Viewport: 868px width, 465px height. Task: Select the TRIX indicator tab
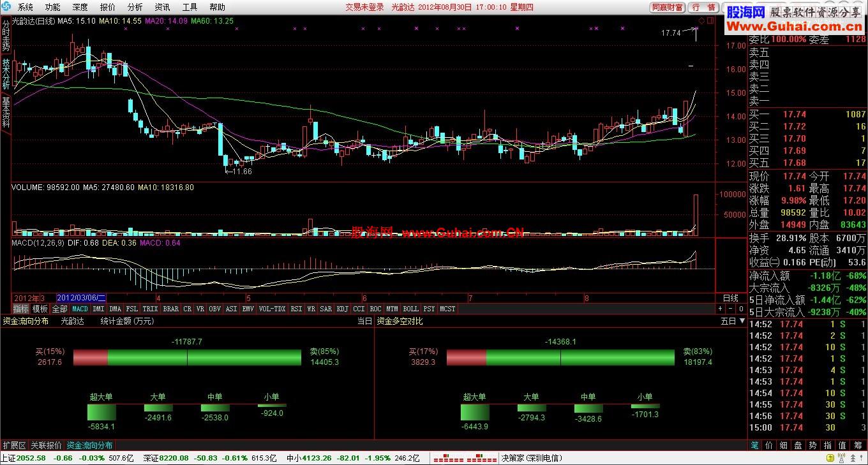pos(151,309)
